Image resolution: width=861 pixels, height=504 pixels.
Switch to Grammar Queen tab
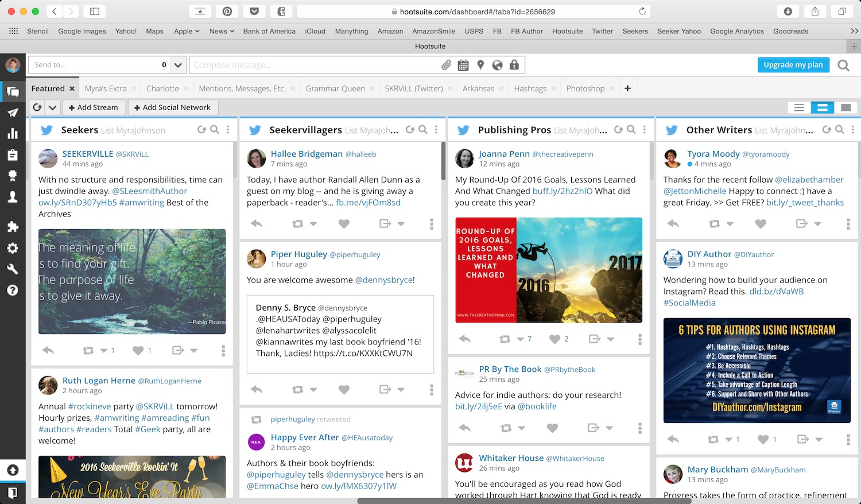click(x=335, y=88)
